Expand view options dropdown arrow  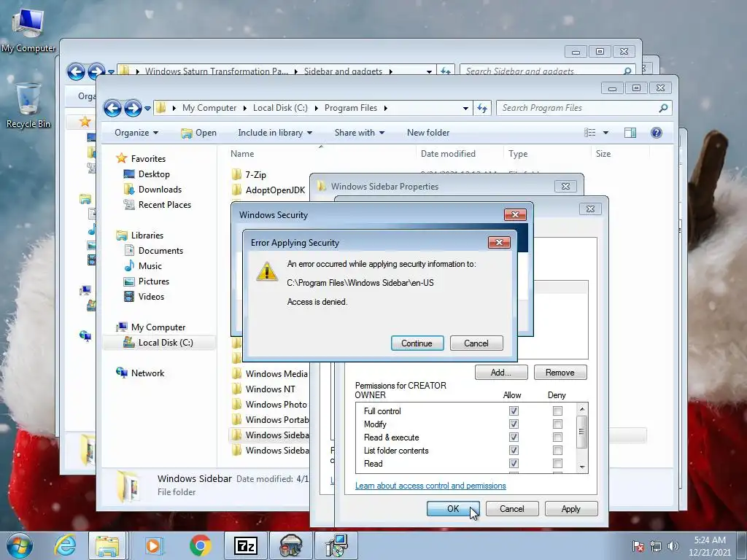coord(605,133)
